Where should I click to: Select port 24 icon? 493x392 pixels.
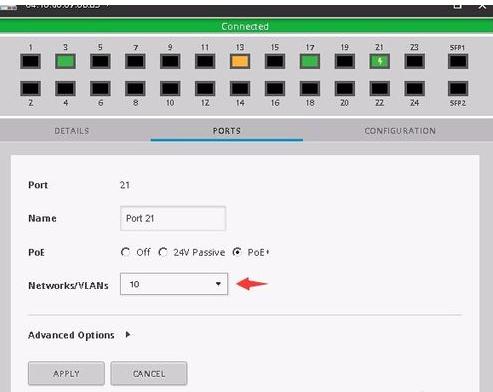tap(415, 89)
